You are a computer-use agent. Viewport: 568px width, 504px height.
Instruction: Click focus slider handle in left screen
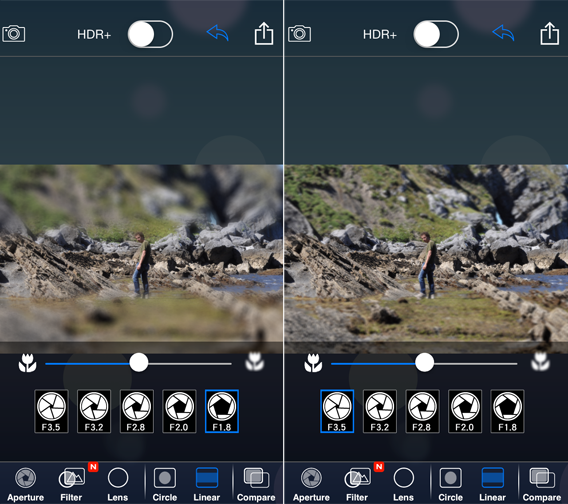(139, 363)
